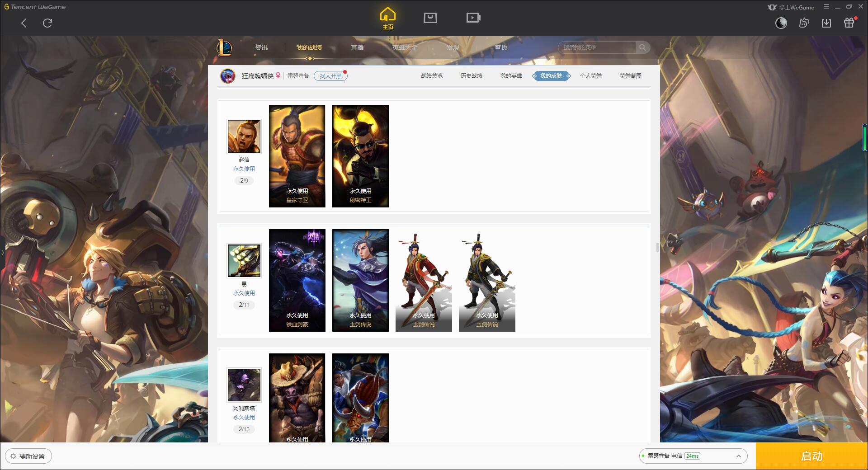Click the 2/13 skin count for 阿利斯塔
Viewport: 868px width, 470px height.
[244, 429]
